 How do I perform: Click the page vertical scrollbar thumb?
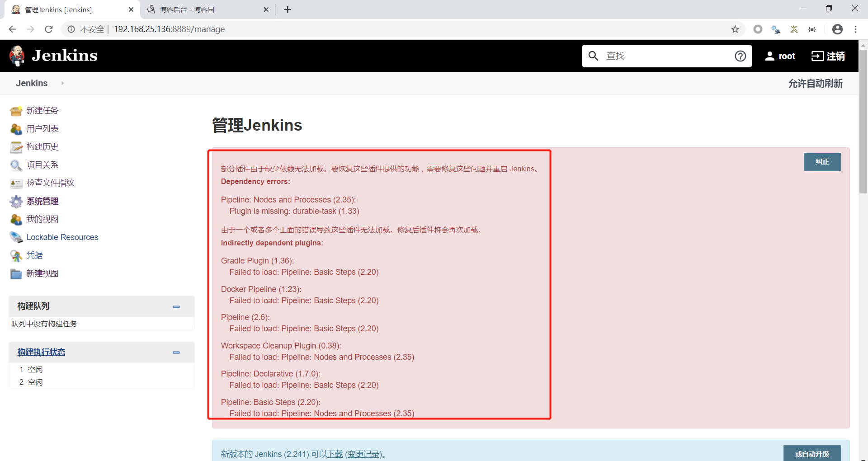pos(863,121)
